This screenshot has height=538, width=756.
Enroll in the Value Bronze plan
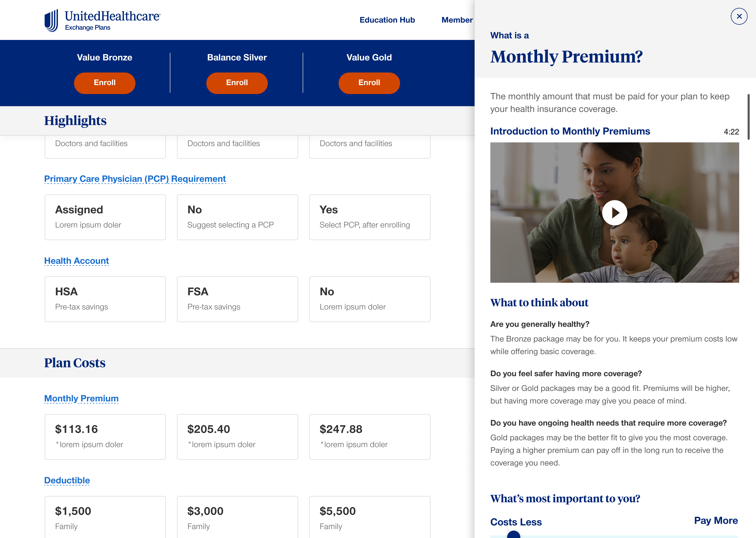[x=105, y=83]
